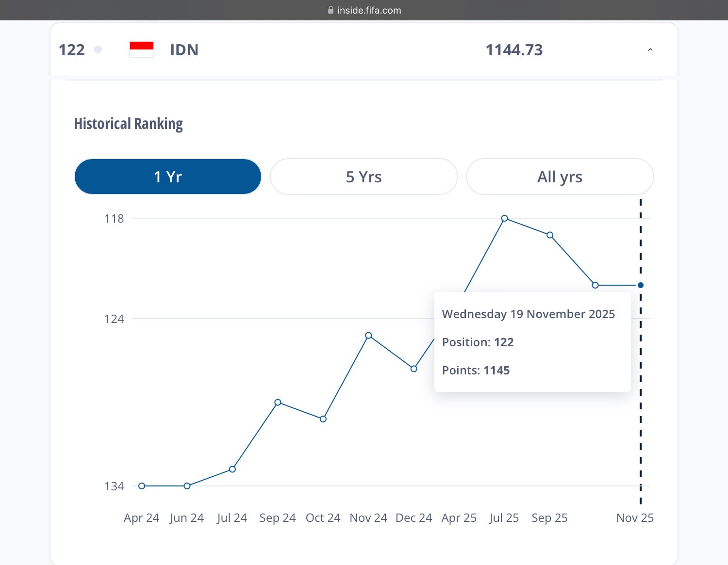The image size is (728, 565).
Task: Click the Apr 24 data point
Action: (x=142, y=486)
